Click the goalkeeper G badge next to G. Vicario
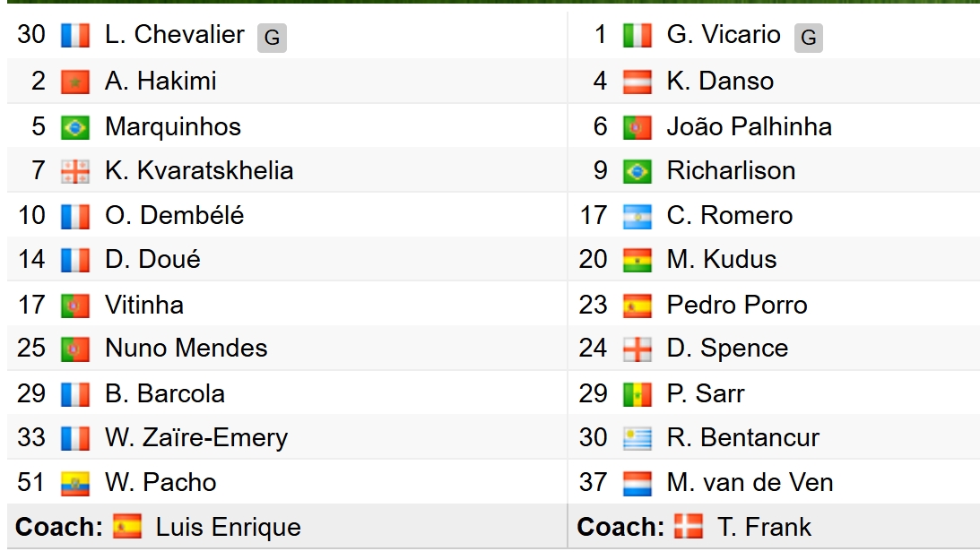 (808, 38)
